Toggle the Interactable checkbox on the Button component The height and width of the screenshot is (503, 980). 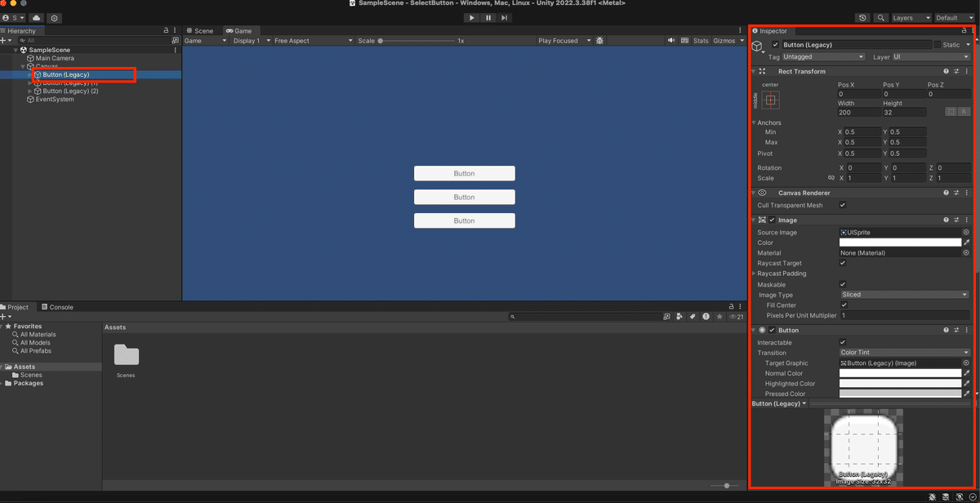[x=842, y=342]
